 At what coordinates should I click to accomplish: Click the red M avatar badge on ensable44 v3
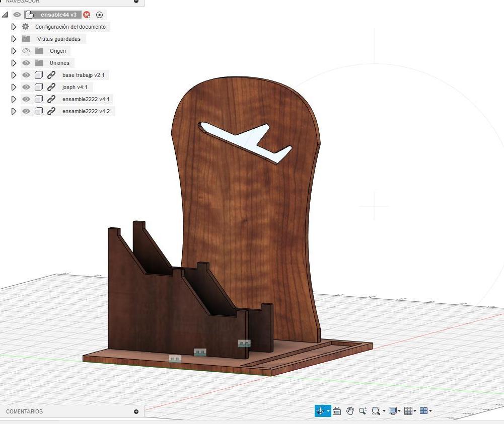(87, 15)
